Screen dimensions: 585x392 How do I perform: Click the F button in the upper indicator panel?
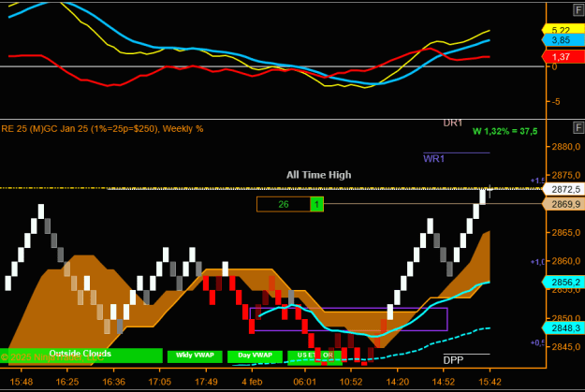tap(578, 9)
